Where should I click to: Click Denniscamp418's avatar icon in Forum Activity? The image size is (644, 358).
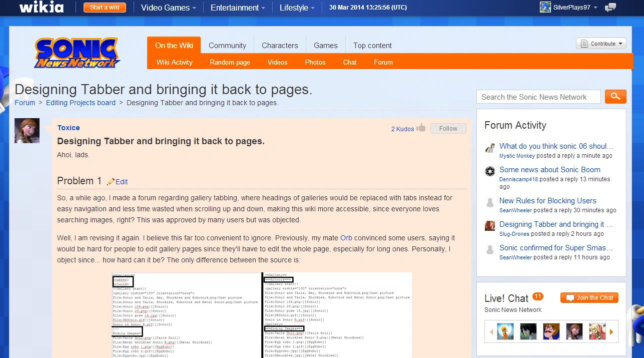490,171
